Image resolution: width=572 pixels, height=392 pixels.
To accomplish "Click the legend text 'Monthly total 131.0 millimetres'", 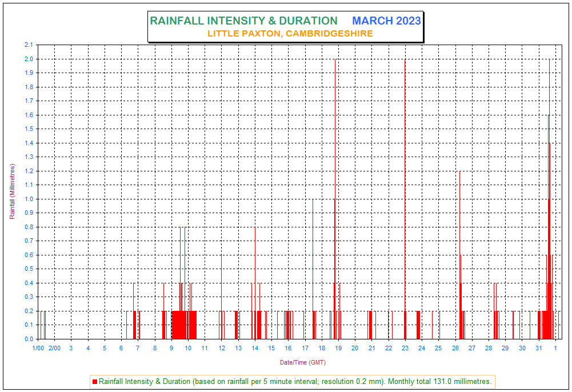I will tap(439, 381).
